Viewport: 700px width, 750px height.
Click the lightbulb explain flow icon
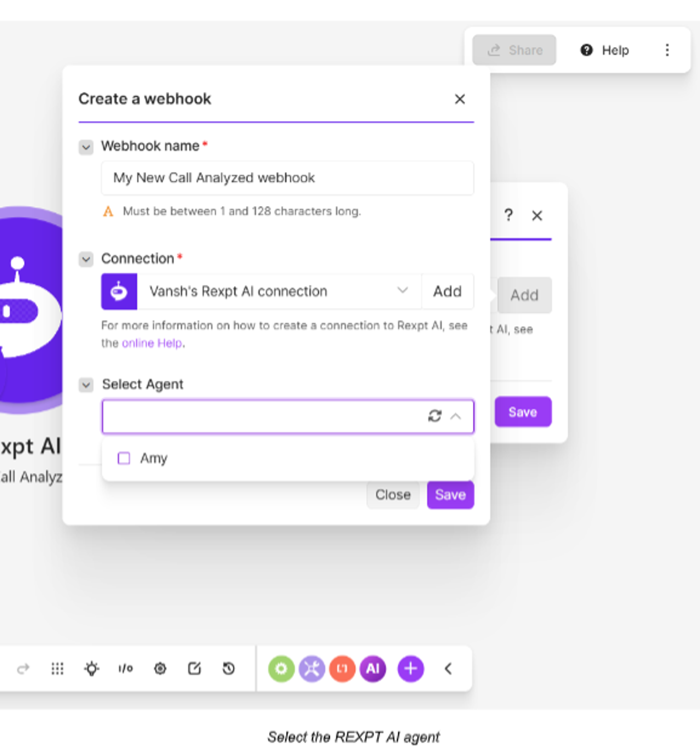[92, 669]
